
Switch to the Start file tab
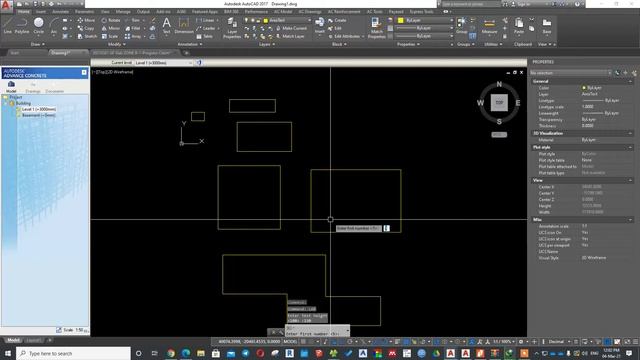15,53
